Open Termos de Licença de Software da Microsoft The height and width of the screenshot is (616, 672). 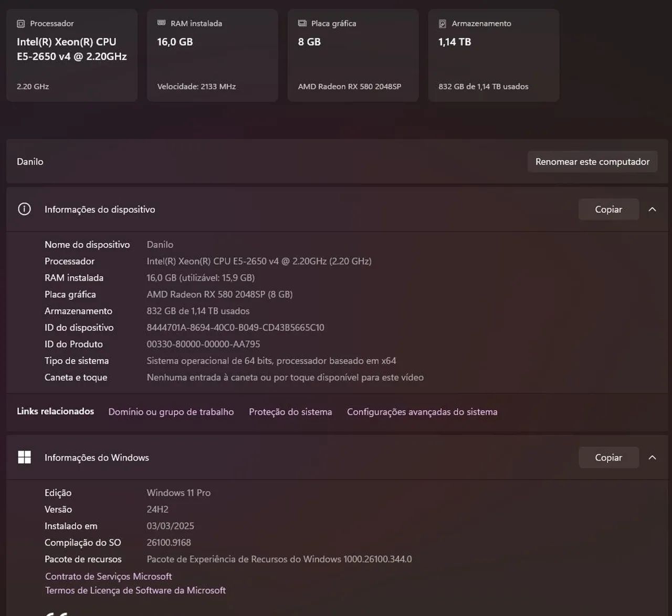135,590
